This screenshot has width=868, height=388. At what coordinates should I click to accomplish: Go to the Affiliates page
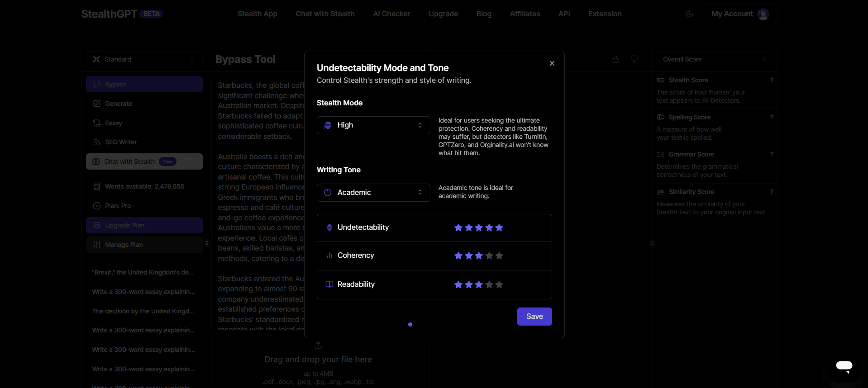click(x=525, y=14)
